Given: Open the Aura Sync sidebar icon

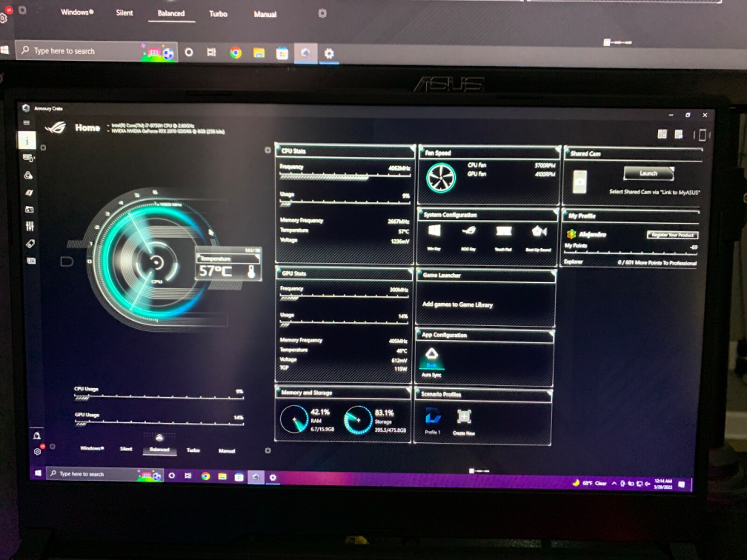Looking at the screenshot, I should [28, 175].
